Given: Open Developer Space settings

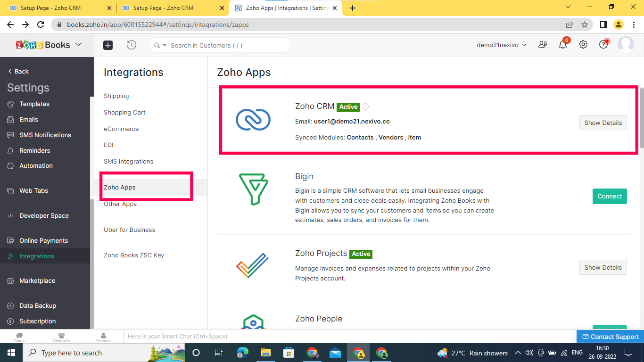Looking at the screenshot, I should coord(45,215).
